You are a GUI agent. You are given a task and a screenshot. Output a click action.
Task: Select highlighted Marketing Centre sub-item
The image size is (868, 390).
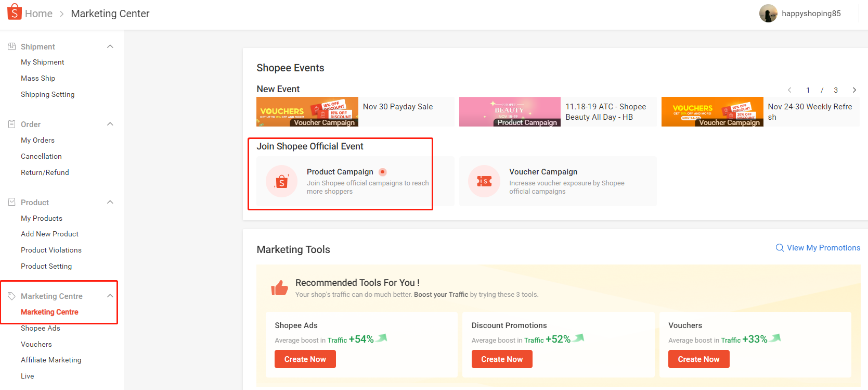click(x=49, y=312)
